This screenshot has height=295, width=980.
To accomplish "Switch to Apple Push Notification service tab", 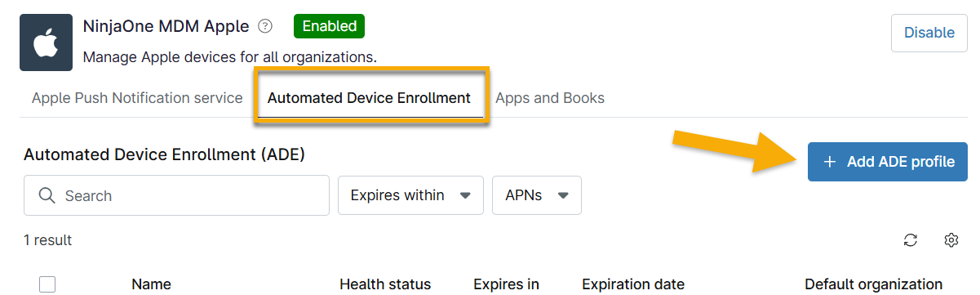I will tap(137, 98).
